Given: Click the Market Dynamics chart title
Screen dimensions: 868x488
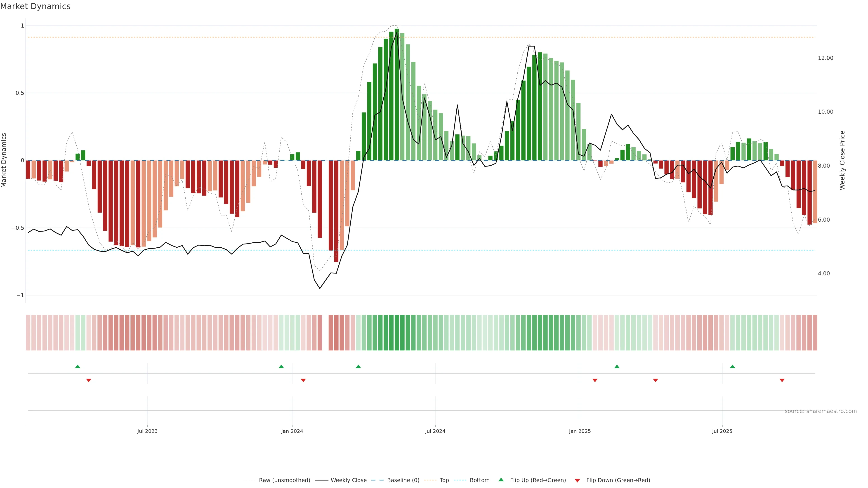Looking at the screenshot, I should point(35,6).
